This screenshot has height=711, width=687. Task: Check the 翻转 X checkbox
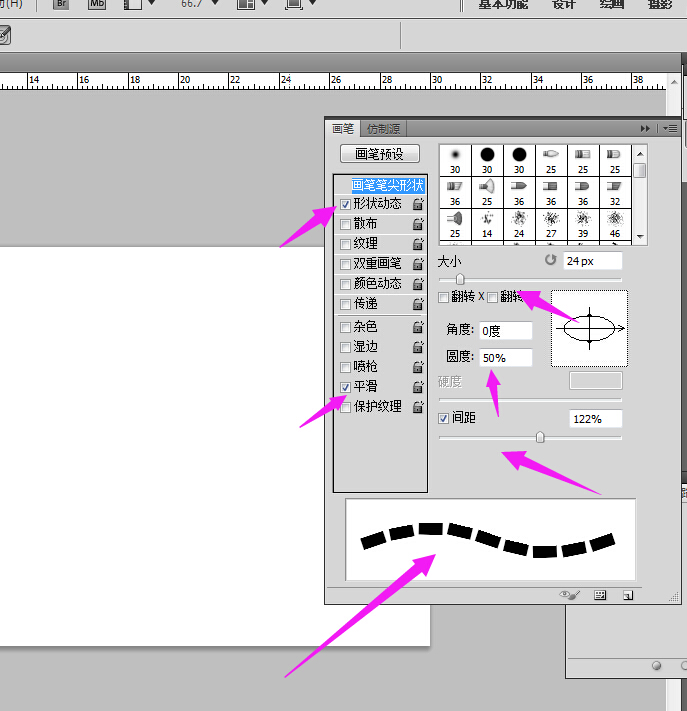tap(443, 297)
